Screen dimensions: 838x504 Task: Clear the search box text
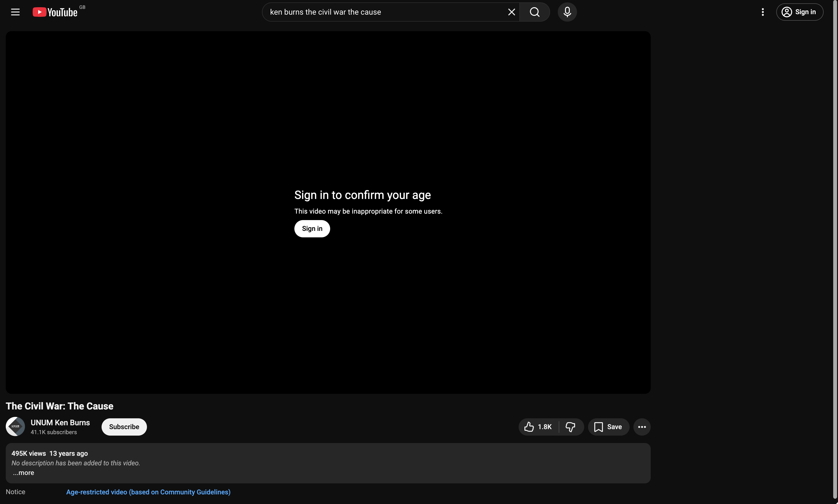click(511, 12)
